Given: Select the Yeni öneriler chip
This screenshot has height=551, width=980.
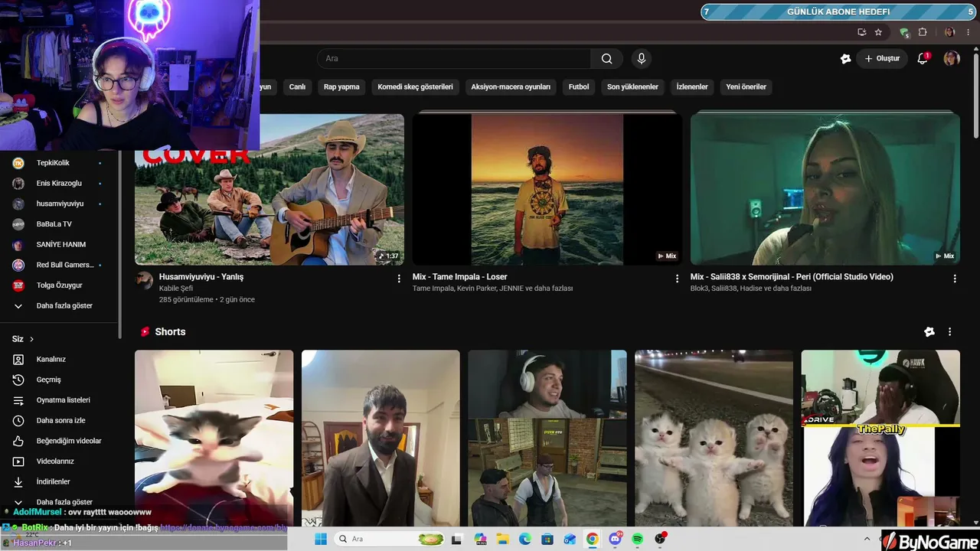Looking at the screenshot, I should [x=746, y=87].
